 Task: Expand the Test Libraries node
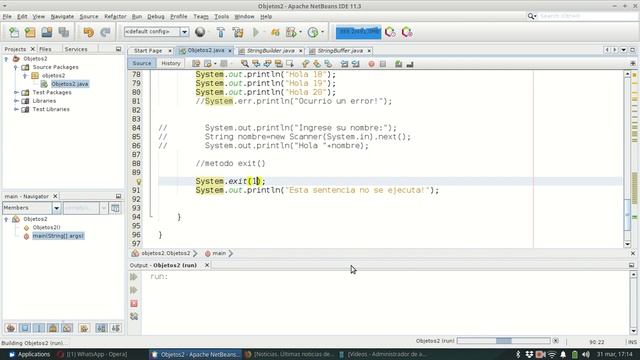tap(16, 109)
